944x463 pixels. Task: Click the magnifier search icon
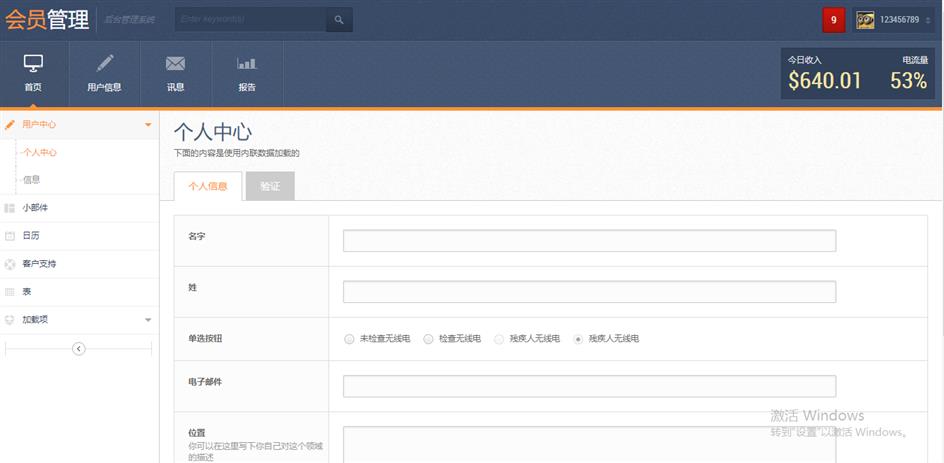(x=339, y=20)
